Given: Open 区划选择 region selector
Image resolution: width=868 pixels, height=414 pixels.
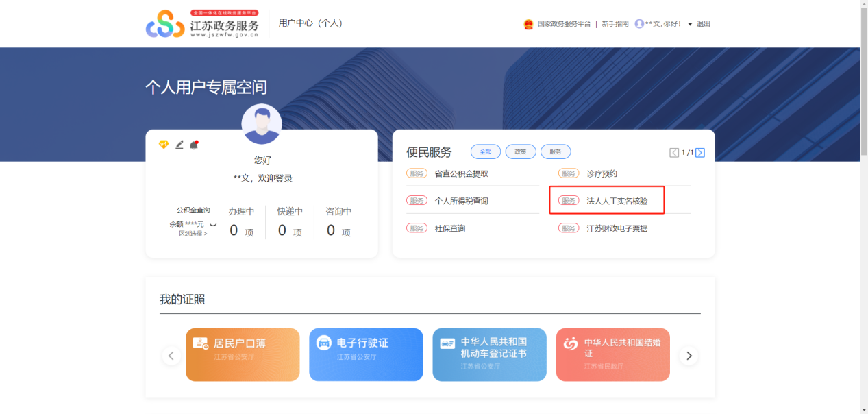Looking at the screenshot, I should [x=193, y=234].
